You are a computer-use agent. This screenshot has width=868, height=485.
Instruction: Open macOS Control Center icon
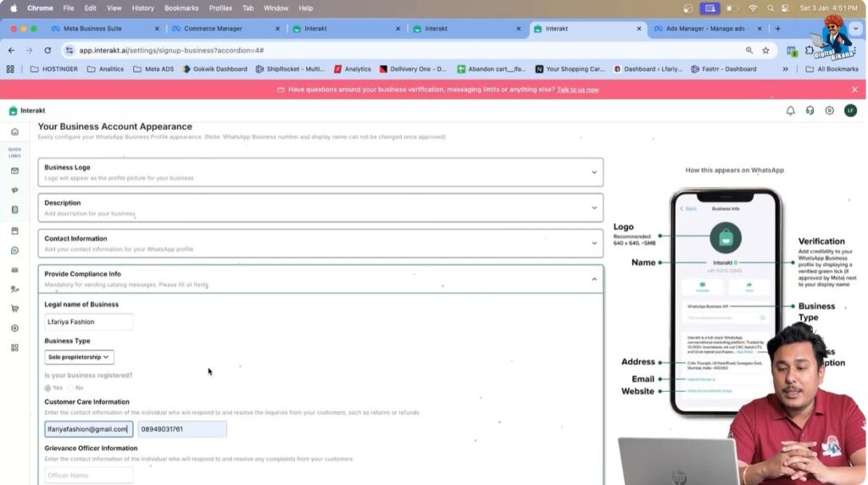click(785, 8)
